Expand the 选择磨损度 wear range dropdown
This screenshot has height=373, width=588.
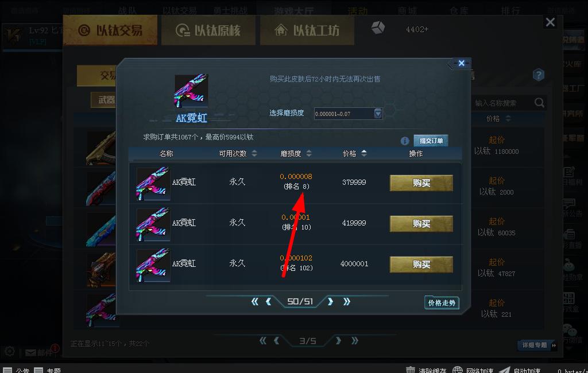click(x=378, y=113)
